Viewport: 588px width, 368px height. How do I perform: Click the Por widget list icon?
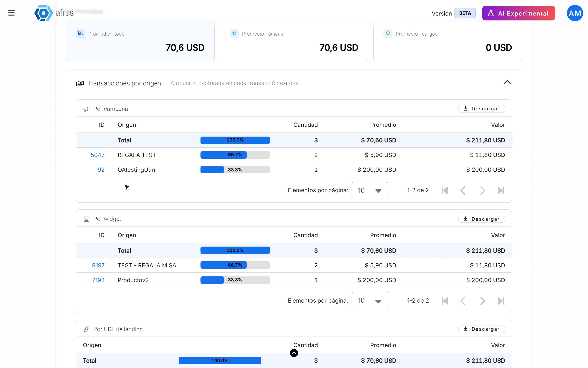coord(87,219)
